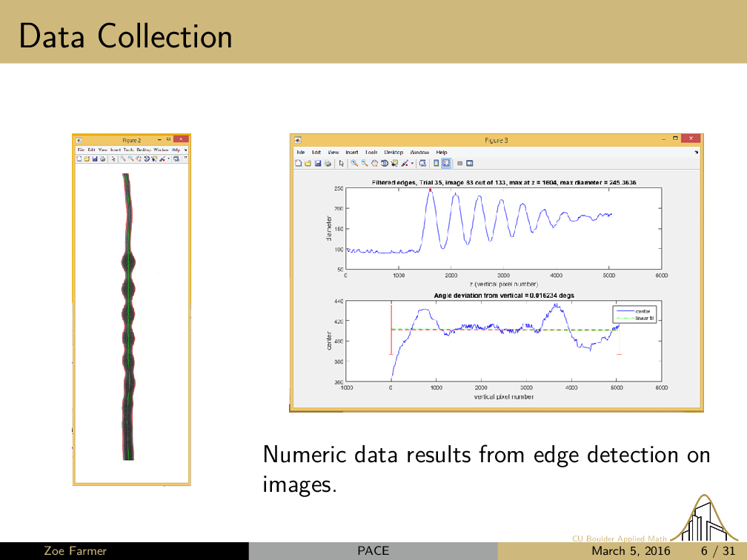This screenshot has width=747, height=560.
Task: Click the Zoom Out tool in Figure 2 toolbar
Action: click(131, 158)
